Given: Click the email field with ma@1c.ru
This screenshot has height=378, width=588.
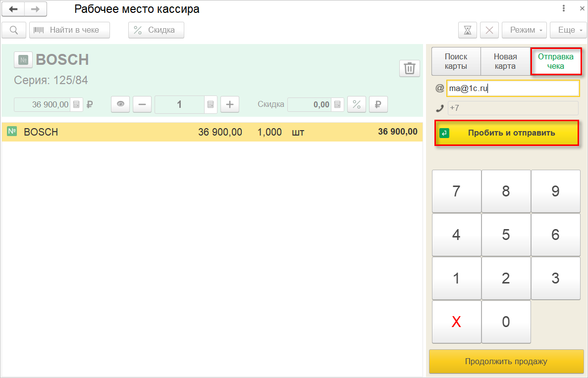Looking at the screenshot, I should click(x=513, y=89).
